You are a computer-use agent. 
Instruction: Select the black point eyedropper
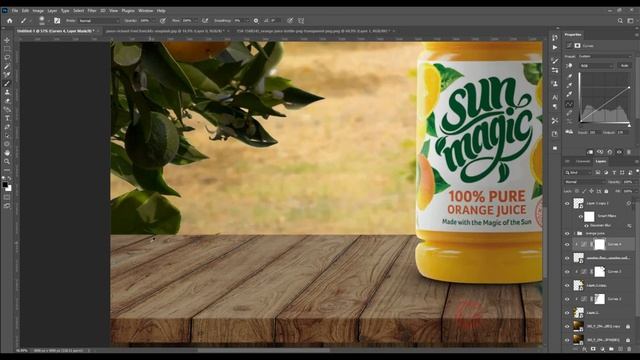pos(569,76)
